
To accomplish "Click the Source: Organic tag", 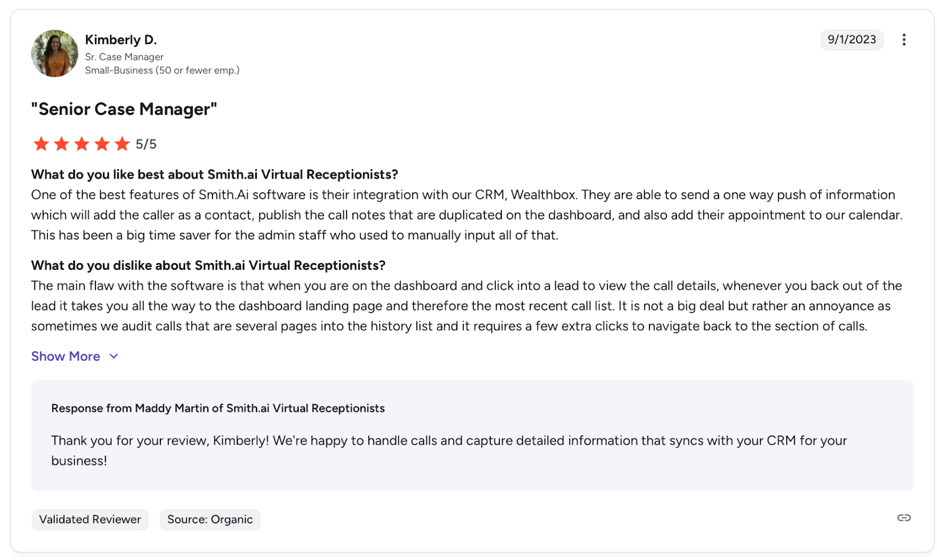I will coord(210,520).
